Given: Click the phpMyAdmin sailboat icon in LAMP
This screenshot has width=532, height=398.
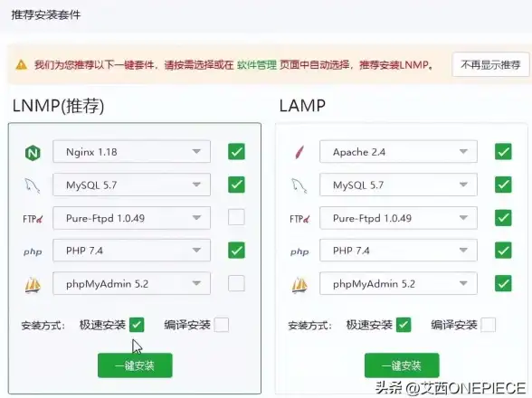Looking at the screenshot, I should tap(299, 284).
